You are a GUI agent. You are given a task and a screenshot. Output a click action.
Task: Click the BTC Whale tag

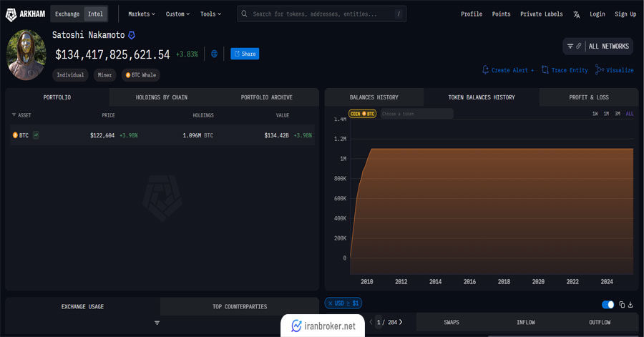point(140,75)
